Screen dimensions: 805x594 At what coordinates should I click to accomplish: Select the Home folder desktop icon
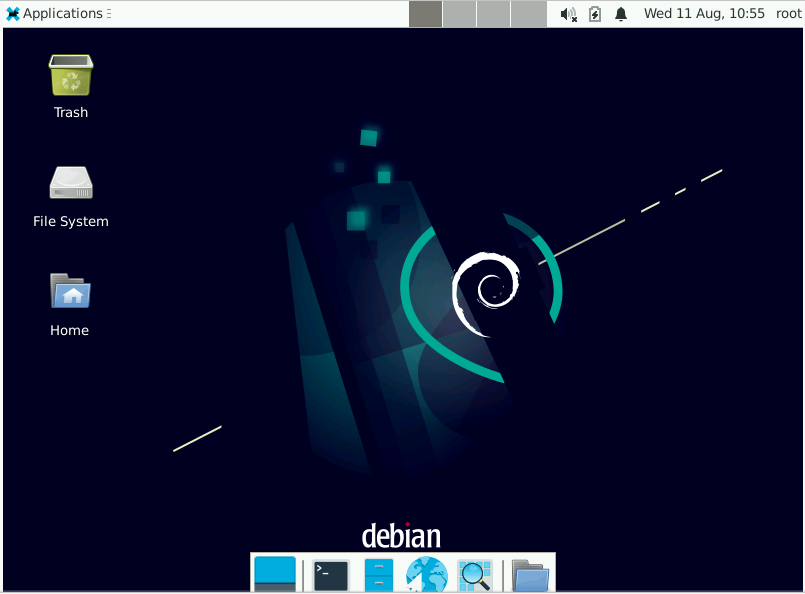(x=70, y=291)
